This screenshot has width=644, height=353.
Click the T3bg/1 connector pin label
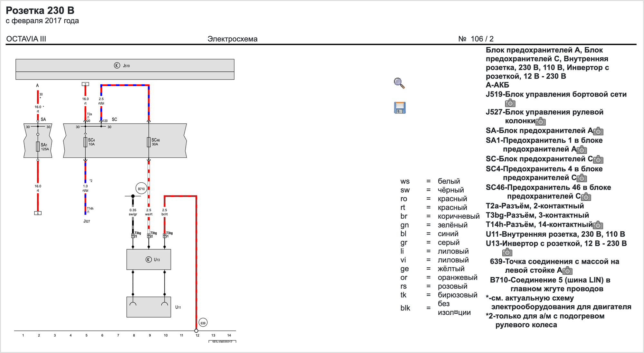click(x=169, y=234)
